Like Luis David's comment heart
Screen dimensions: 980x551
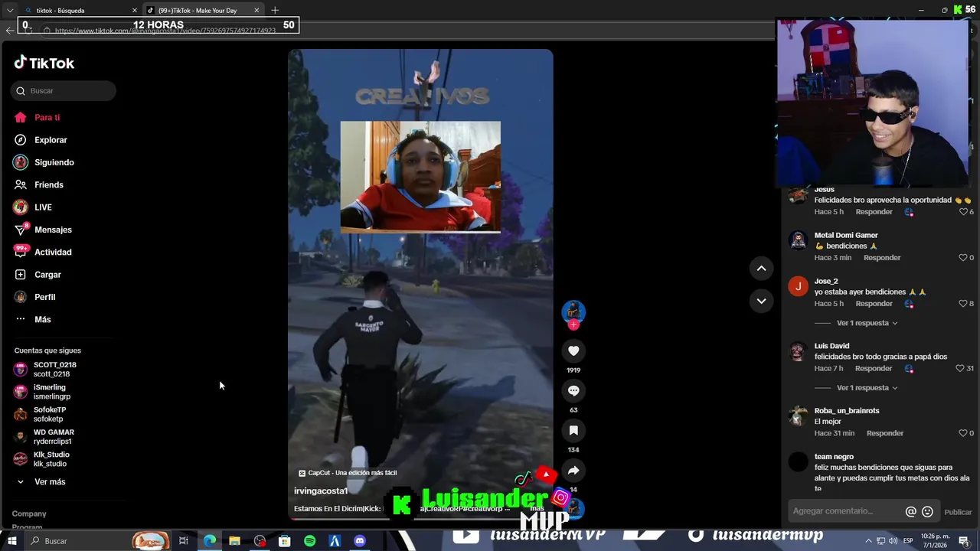click(959, 369)
